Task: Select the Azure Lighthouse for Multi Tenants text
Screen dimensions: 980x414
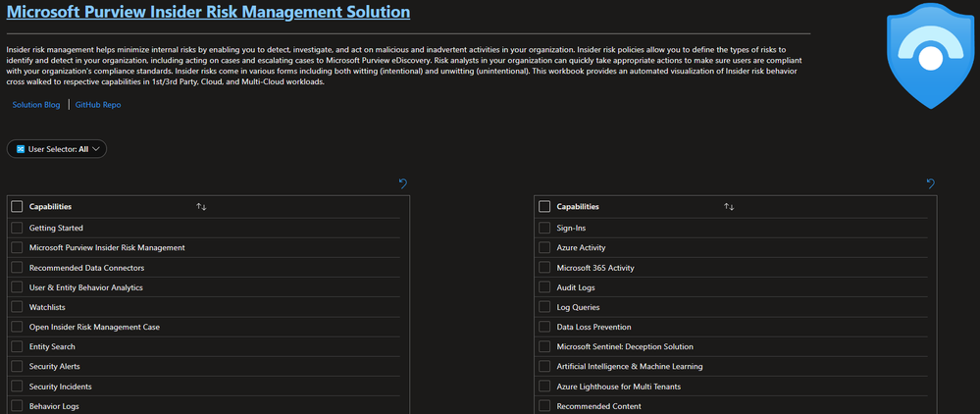Action: point(619,387)
